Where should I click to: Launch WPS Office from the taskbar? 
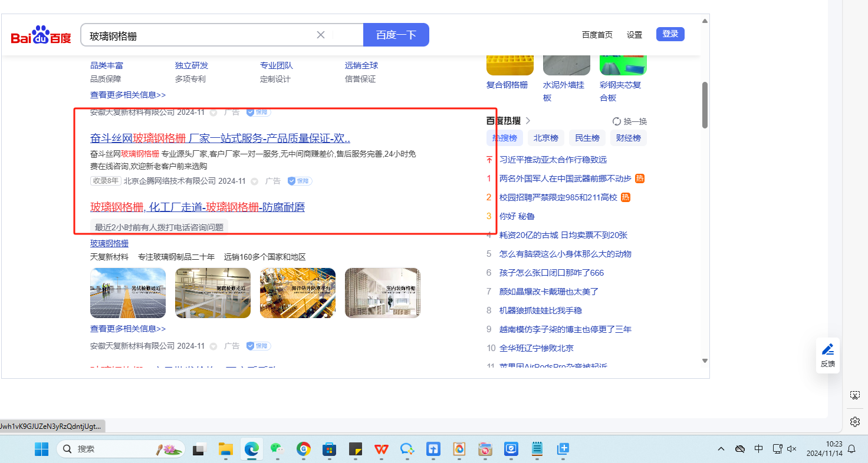(x=381, y=449)
